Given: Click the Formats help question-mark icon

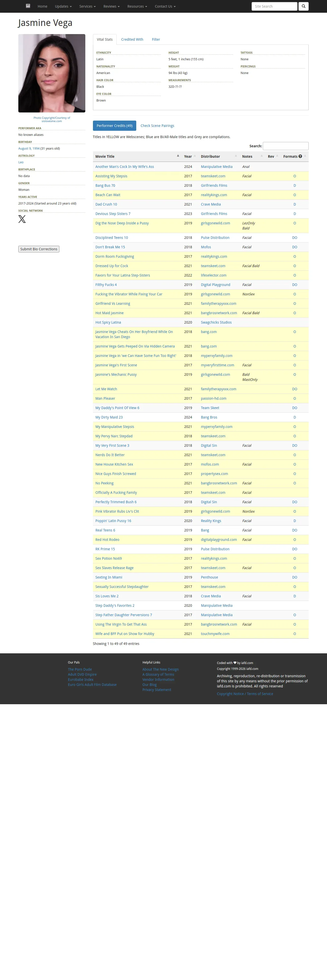Looking at the screenshot, I should 300,156.
